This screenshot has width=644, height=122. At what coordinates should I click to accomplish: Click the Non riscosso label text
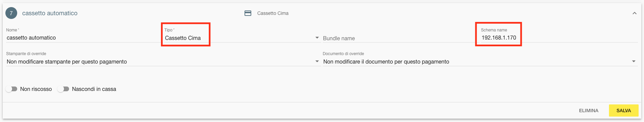pos(36,89)
